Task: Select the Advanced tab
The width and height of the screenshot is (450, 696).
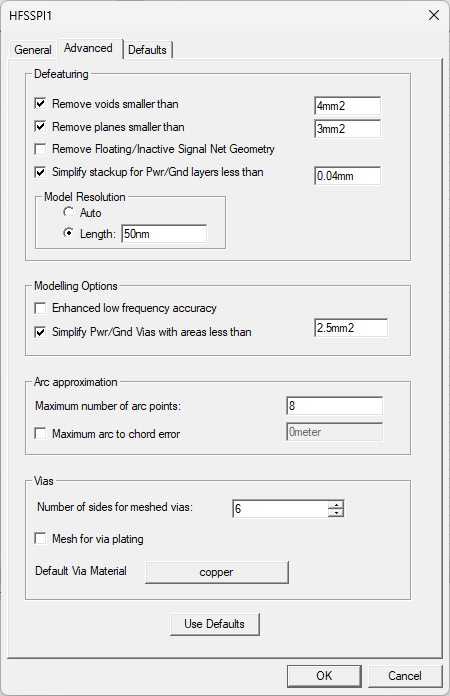Action: [x=88, y=48]
